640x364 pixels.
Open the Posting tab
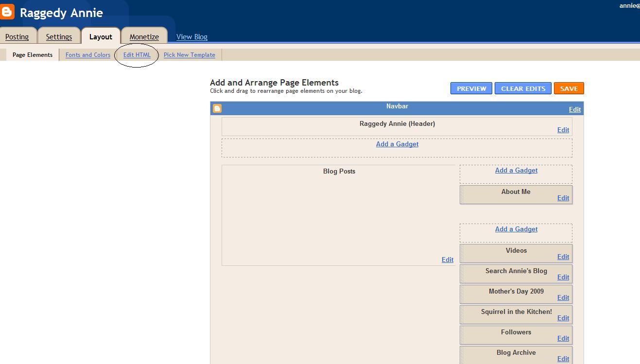pyautogui.click(x=17, y=36)
